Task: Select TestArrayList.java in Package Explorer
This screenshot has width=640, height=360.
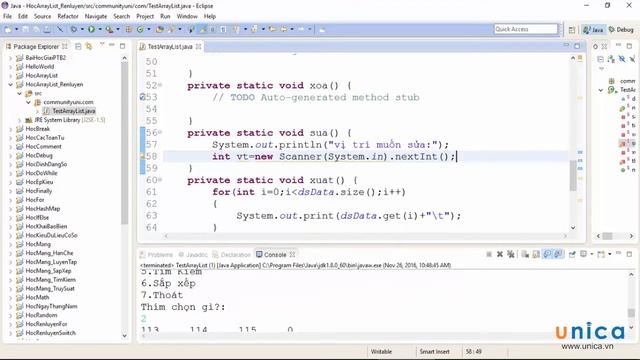Action: pos(73,111)
